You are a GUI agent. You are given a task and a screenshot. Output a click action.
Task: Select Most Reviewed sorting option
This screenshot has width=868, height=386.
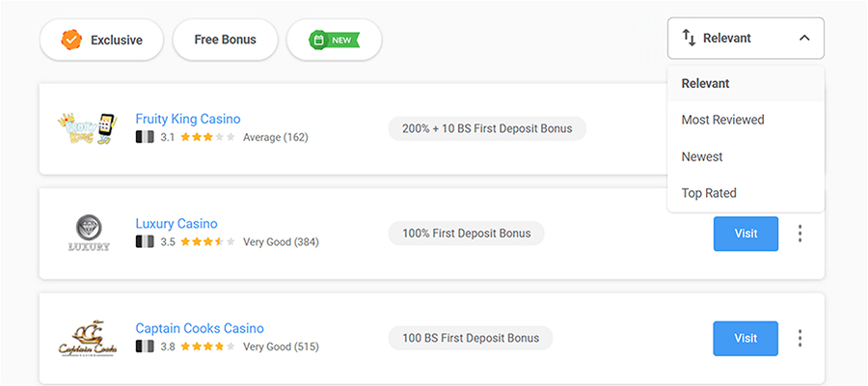click(x=722, y=120)
